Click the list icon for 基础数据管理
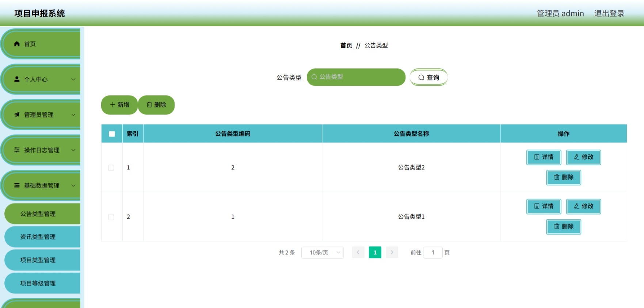Viewport: 644px width, 308px height. click(x=17, y=185)
